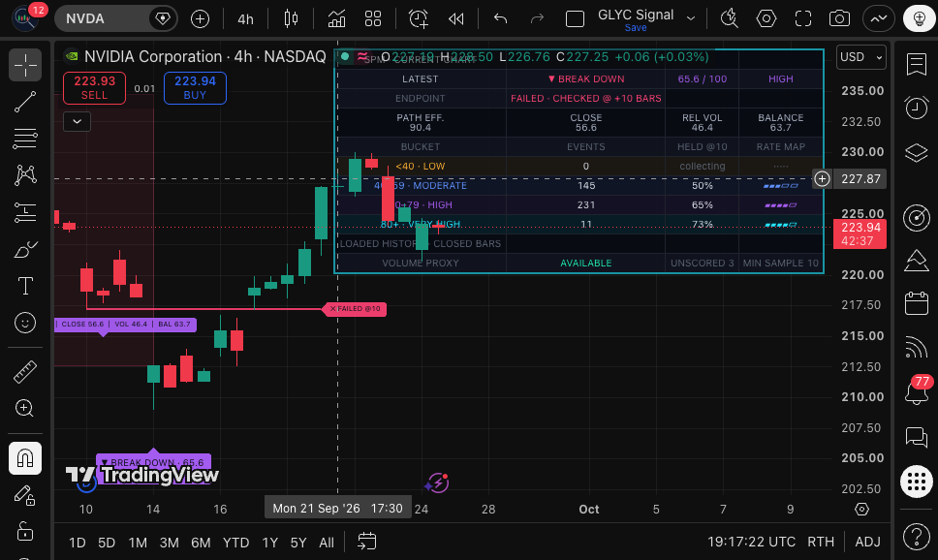
Task: Open the USD currency dropdown
Action: click(860, 57)
